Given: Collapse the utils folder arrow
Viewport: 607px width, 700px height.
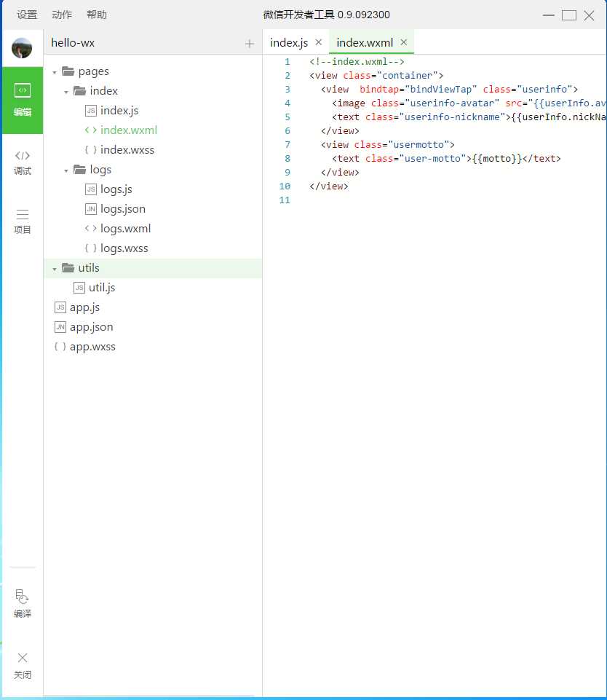Looking at the screenshot, I should click(55, 269).
